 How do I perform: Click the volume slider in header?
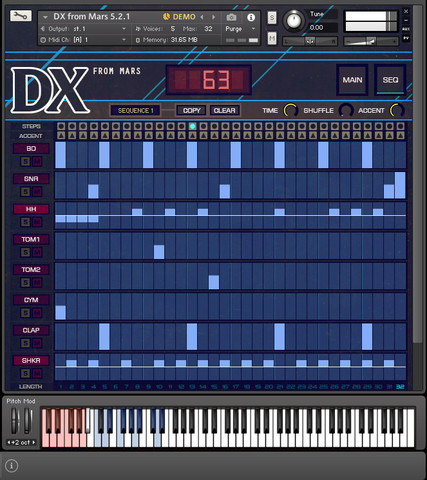click(x=371, y=41)
